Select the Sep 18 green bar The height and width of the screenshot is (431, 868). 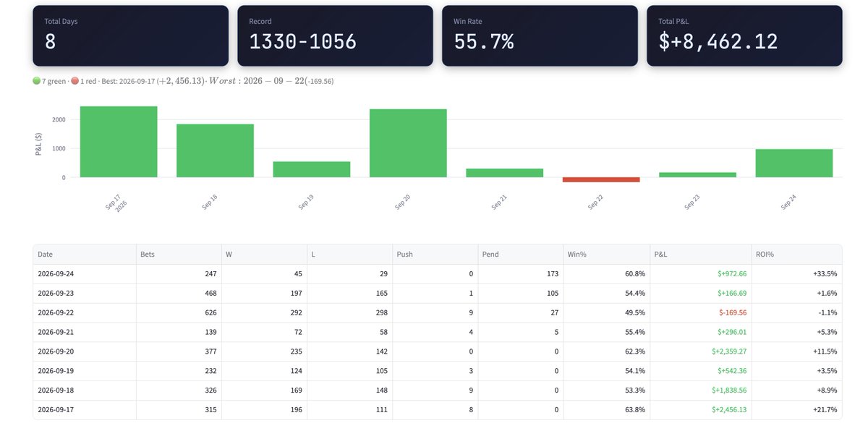click(x=215, y=150)
